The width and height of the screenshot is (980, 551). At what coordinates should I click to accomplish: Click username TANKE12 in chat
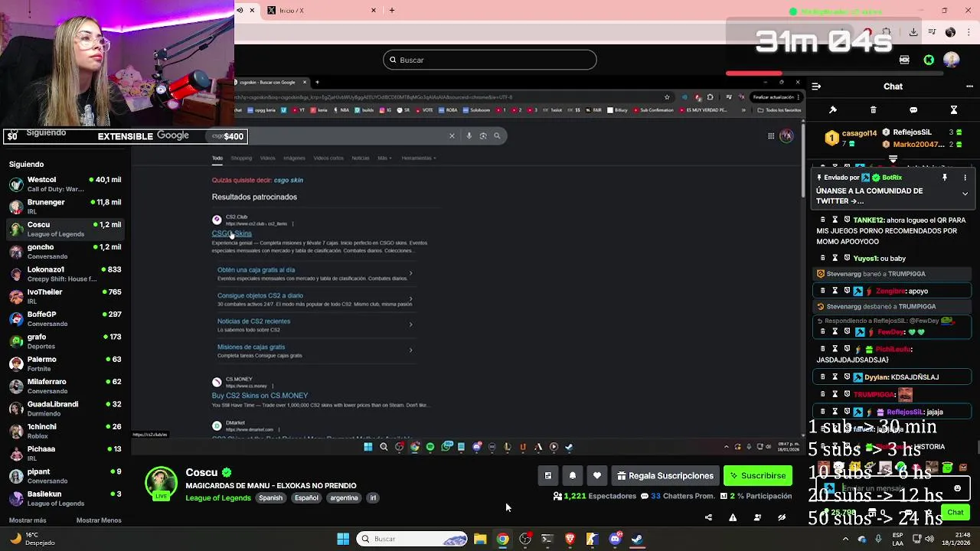pos(869,220)
